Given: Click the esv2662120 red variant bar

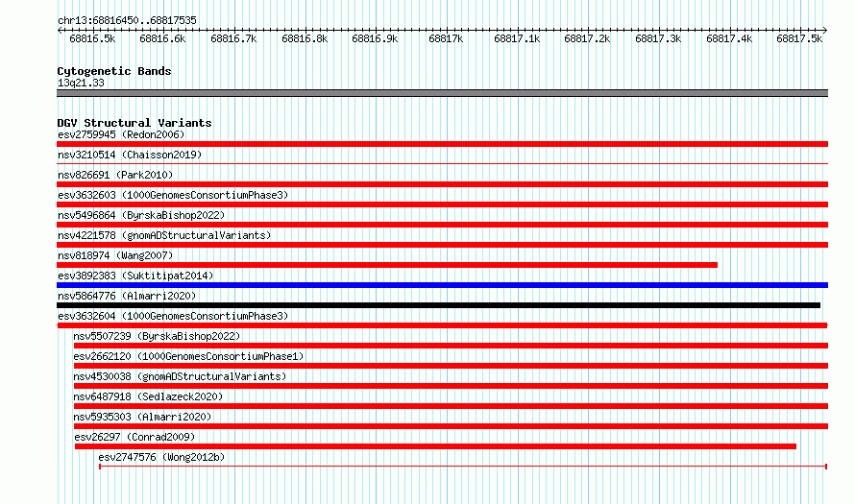Looking at the screenshot, I should (x=451, y=366).
